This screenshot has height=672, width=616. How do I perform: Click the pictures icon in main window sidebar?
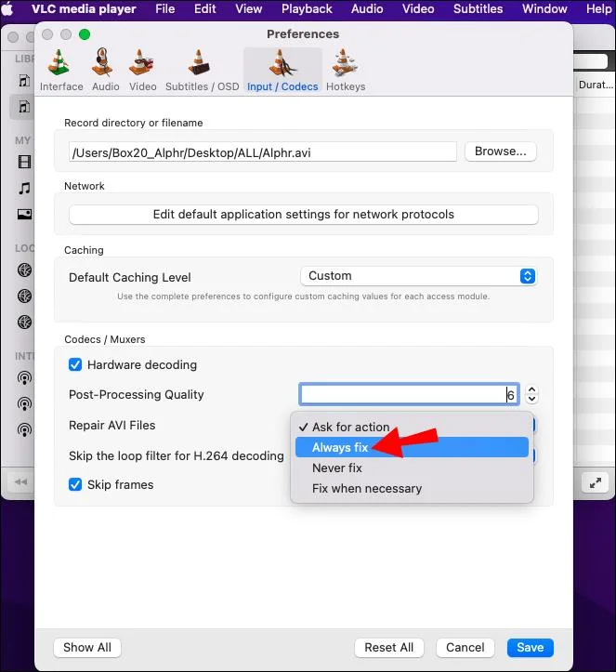(x=24, y=214)
